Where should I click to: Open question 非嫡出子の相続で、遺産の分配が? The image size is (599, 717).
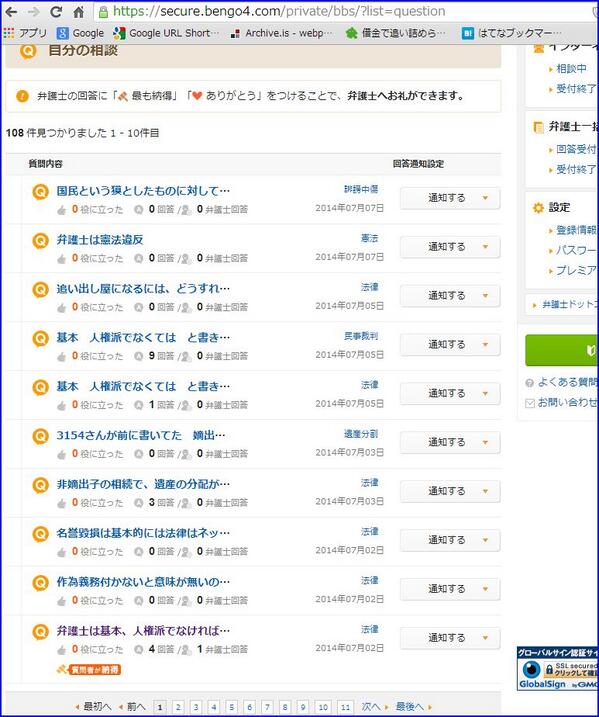143,484
